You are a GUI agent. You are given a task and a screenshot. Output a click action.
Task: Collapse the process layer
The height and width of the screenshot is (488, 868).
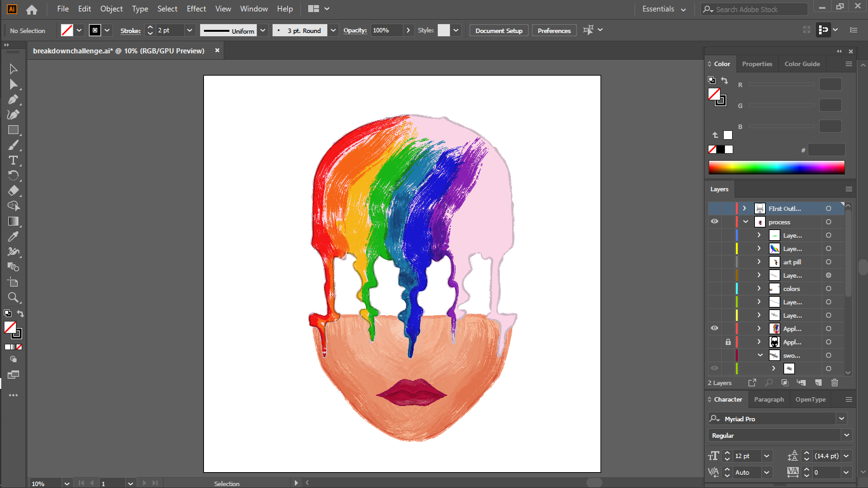point(745,222)
